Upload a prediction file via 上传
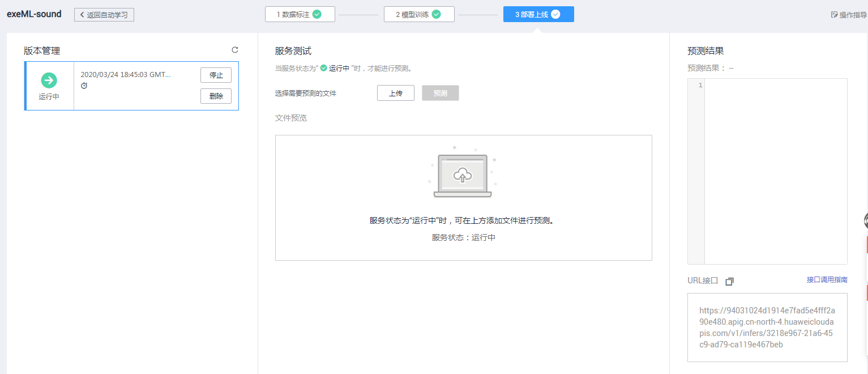The image size is (868, 374). pos(395,92)
